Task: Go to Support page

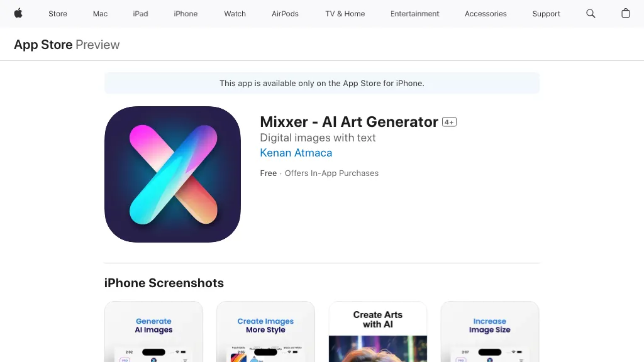Action: pyautogui.click(x=547, y=14)
